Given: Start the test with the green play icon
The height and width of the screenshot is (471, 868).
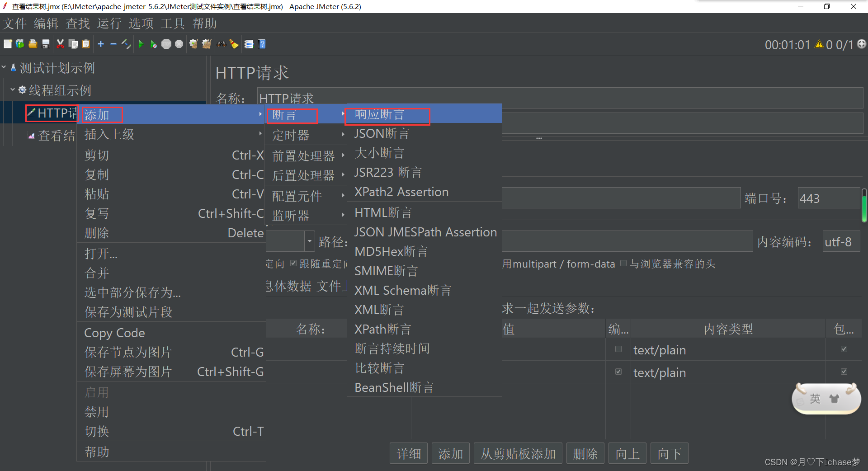Looking at the screenshot, I should tap(141, 44).
